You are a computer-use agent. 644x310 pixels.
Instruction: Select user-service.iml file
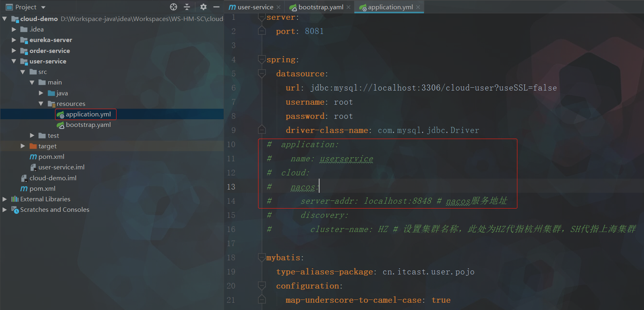point(61,167)
